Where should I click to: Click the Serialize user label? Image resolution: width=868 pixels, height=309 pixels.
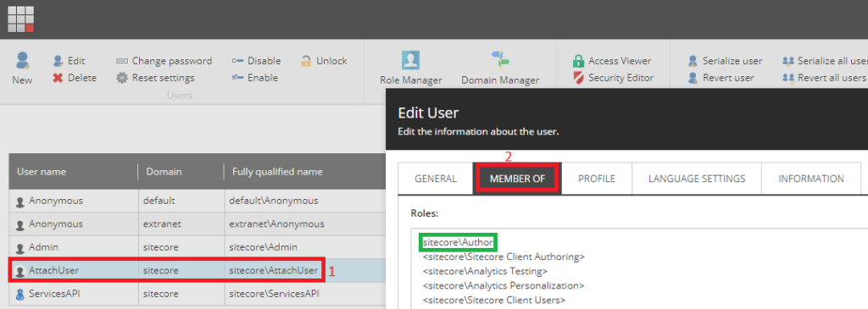click(x=732, y=61)
